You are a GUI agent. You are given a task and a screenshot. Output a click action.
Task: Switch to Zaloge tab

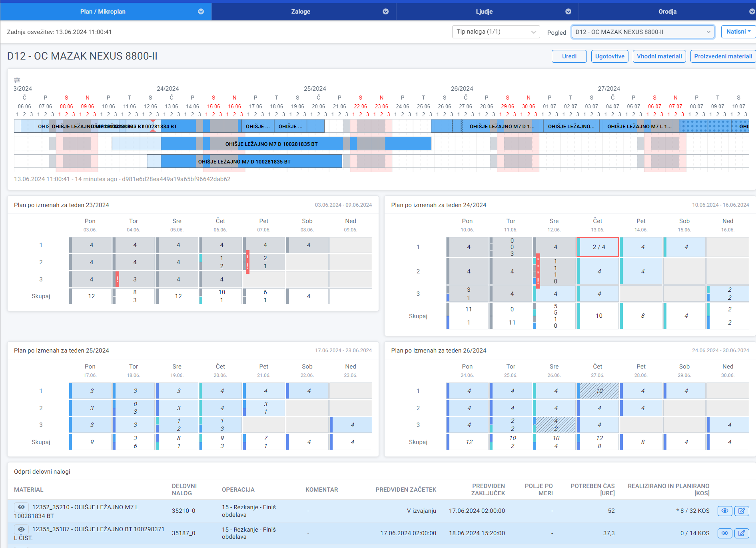(303, 12)
